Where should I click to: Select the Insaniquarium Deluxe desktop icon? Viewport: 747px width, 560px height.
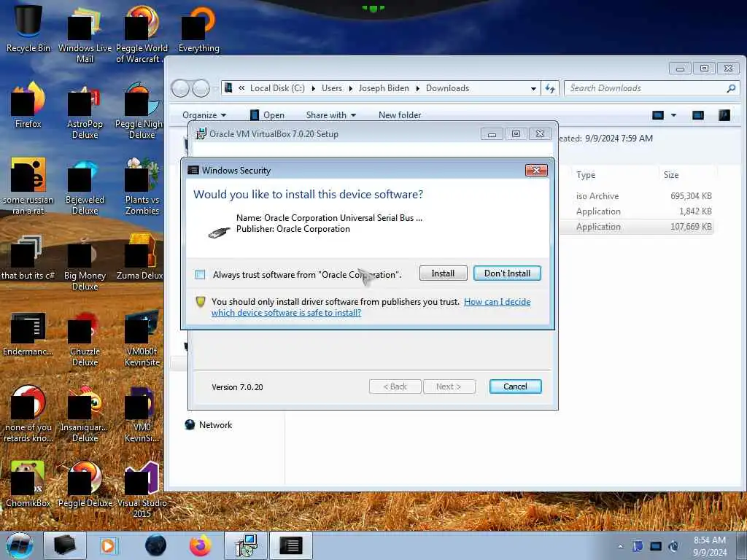pos(85,413)
